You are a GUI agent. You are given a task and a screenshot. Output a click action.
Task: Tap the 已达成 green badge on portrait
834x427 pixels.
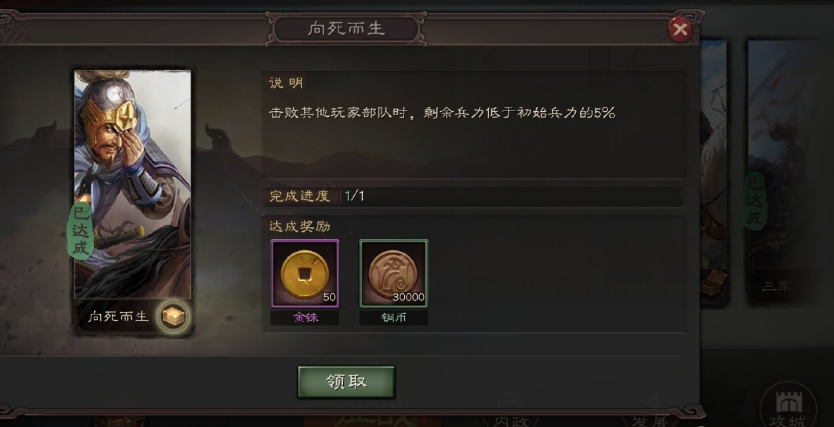coord(80,230)
